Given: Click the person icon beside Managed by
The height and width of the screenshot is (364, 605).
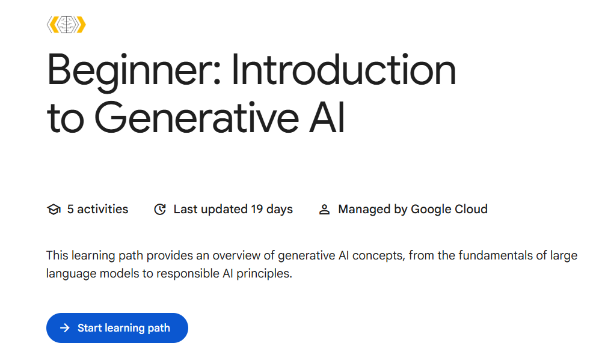Looking at the screenshot, I should pos(325,210).
